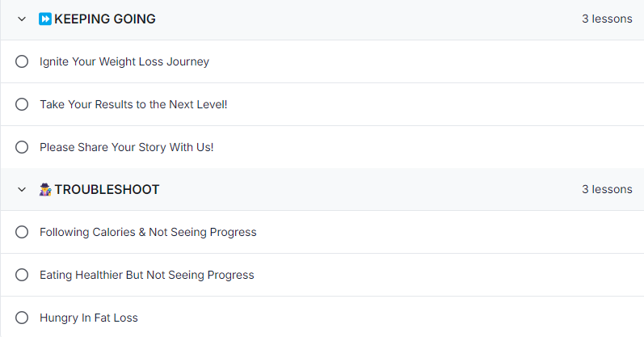Viewport: 644px width, 337px height.
Task: Click the detective emoji icon beside TROUBLESHOOT
Action: [45, 189]
